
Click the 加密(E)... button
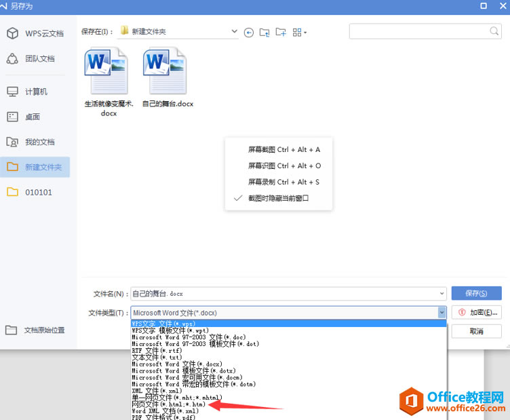click(x=476, y=312)
